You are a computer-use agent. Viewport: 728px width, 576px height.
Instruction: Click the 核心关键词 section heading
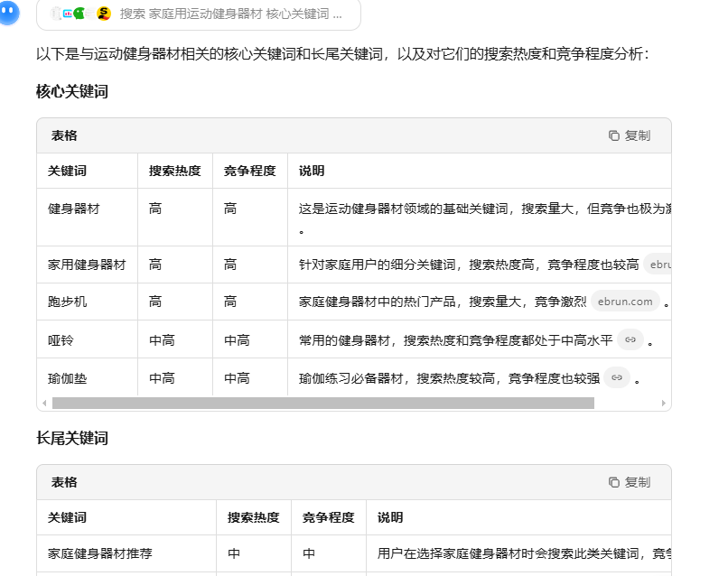72,91
